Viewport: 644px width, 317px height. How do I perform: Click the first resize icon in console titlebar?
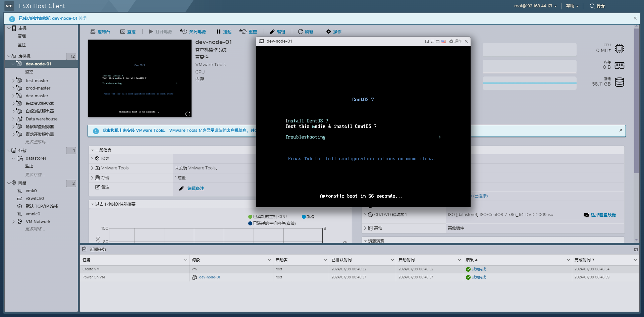point(427,41)
